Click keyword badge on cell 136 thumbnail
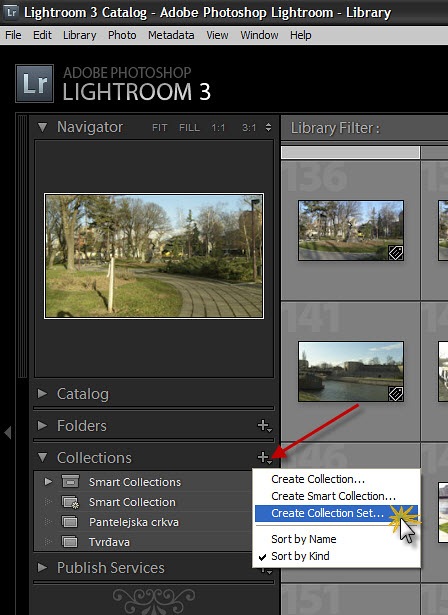 pyautogui.click(x=395, y=253)
